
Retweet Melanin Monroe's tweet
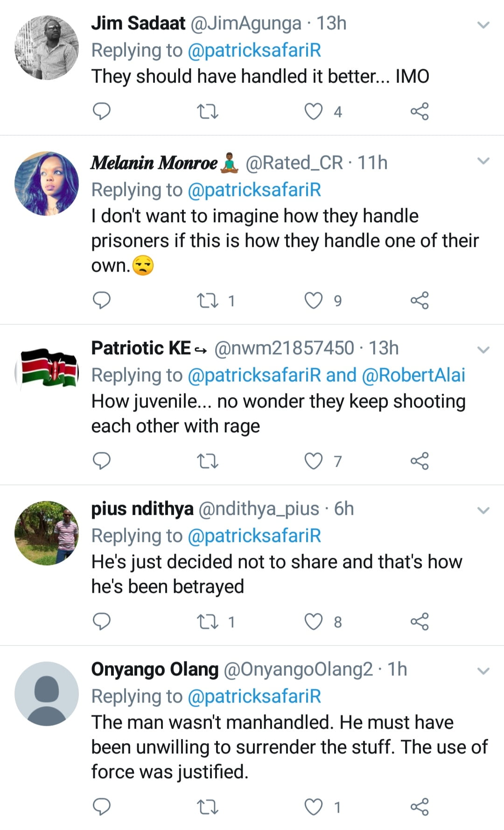[x=208, y=300]
